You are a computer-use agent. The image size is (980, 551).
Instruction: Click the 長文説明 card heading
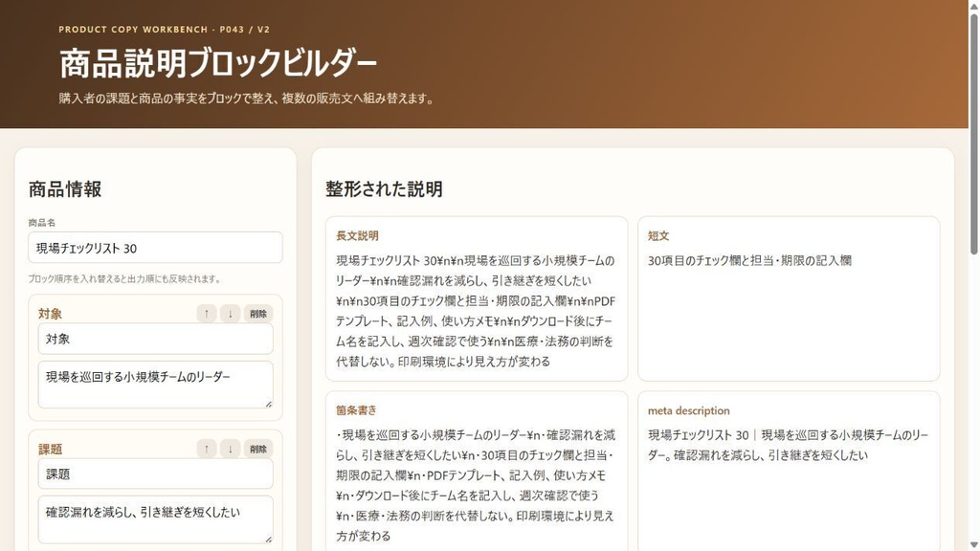click(x=357, y=235)
